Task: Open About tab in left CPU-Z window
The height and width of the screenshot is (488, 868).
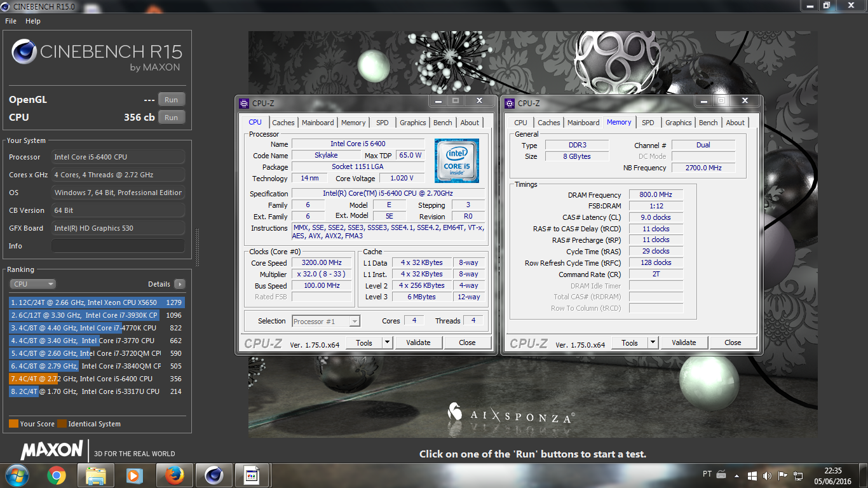Action: 470,123
